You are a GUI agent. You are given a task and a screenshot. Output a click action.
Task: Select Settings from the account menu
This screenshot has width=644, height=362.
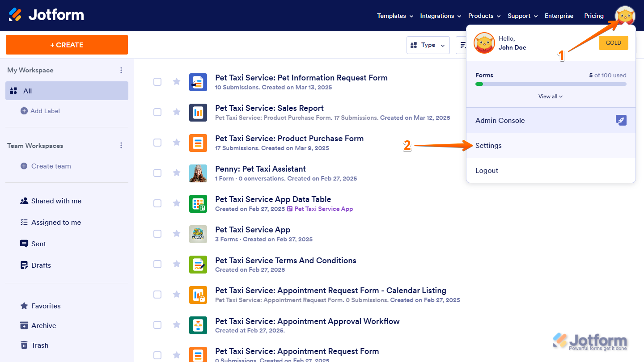[488, 145]
